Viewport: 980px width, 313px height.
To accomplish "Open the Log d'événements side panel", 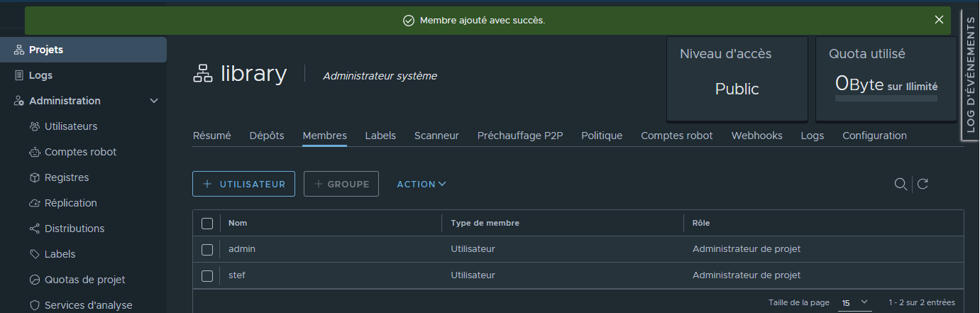I will tap(971, 75).
